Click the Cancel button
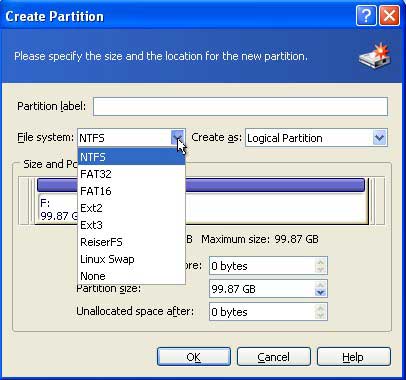406x380 pixels. pyautogui.click(x=274, y=357)
